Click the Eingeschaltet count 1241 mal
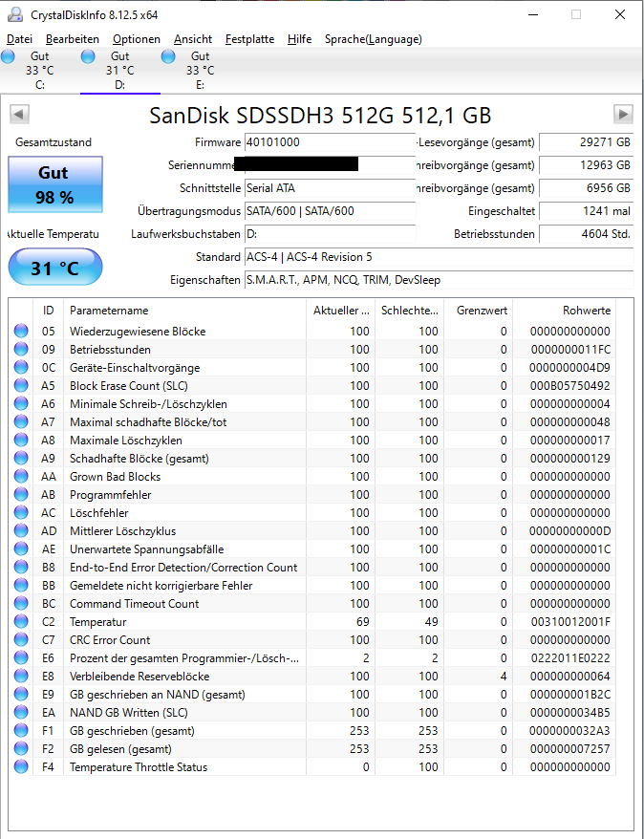 [x=587, y=211]
